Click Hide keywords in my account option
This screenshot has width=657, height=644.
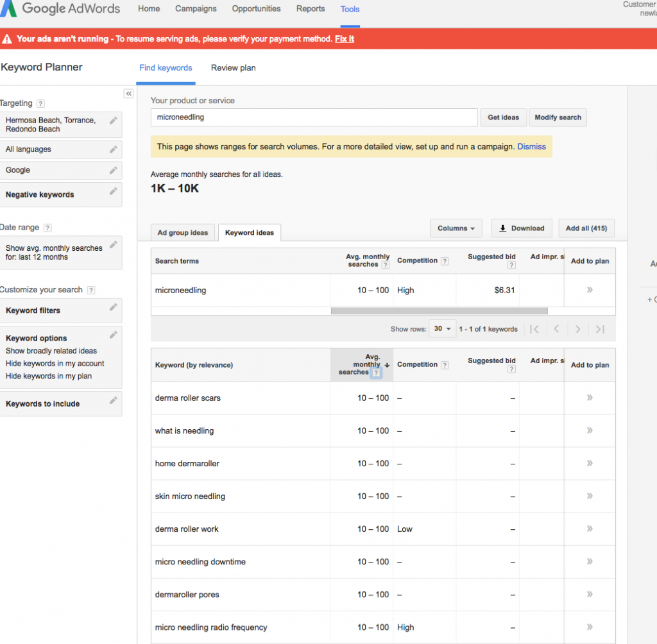click(x=55, y=364)
